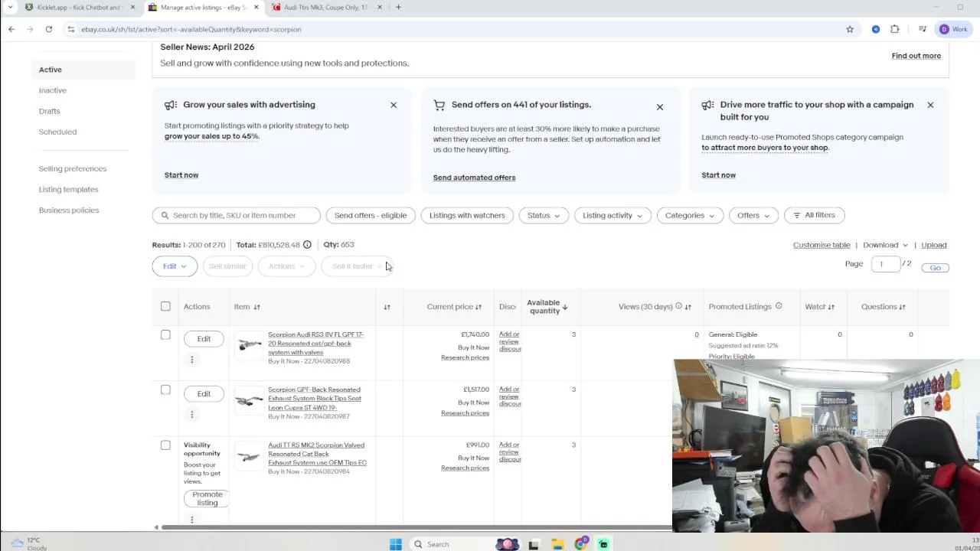Click Edit button for Scorpion Audi RS3 listing
Image resolution: width=980 pixels, height=551 pixels.
204,339
